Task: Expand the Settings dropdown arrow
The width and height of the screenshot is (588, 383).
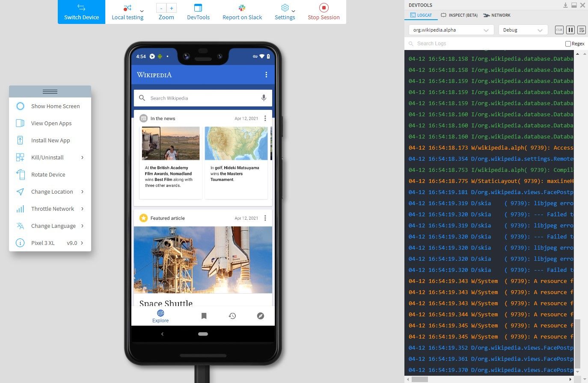Action: coord(293,11)
